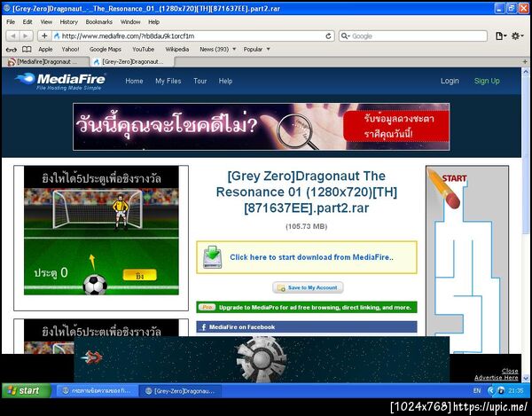Click the EN language indicator in tray

click(477, 391)
